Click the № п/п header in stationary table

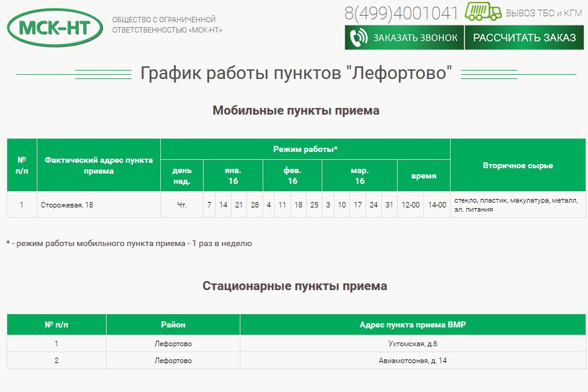(56, 324)
